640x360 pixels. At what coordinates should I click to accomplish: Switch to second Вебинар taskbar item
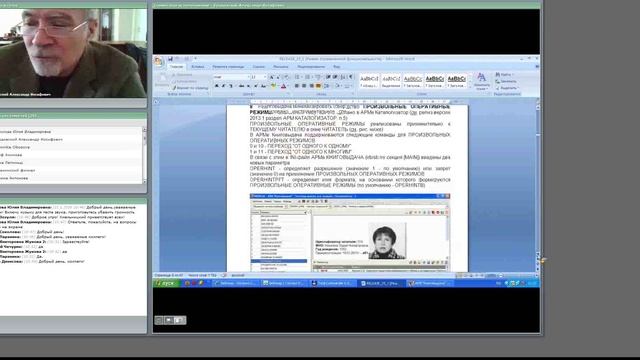coord(284,283)
